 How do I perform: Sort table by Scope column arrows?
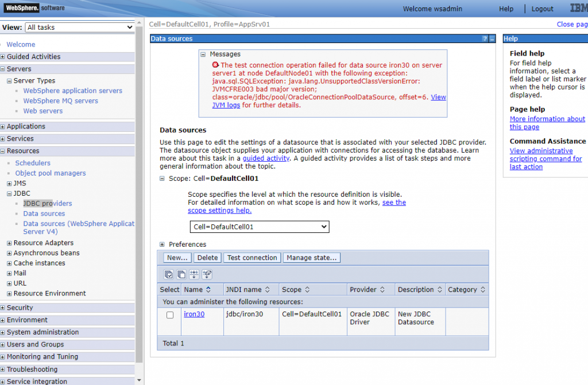click(x=307, y=289)
